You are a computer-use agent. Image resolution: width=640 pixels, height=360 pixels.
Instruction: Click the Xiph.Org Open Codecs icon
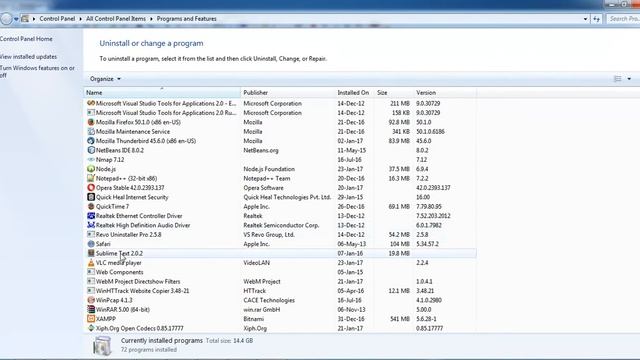click(91, 328)
